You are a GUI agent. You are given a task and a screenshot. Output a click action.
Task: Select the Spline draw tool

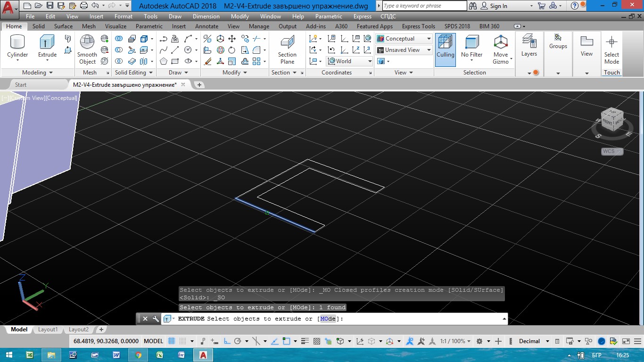pyautogui.click(x=164, y=50)
